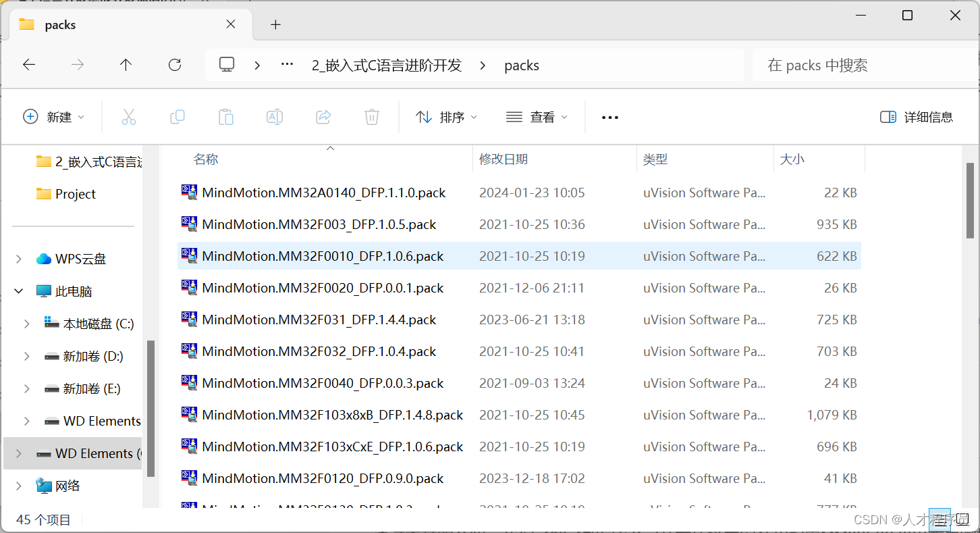Viewport: 980px width, 533px height.
Task: Expand the WPS云盘 tree node
Action: pyautogui.click(x=19, y=259)
